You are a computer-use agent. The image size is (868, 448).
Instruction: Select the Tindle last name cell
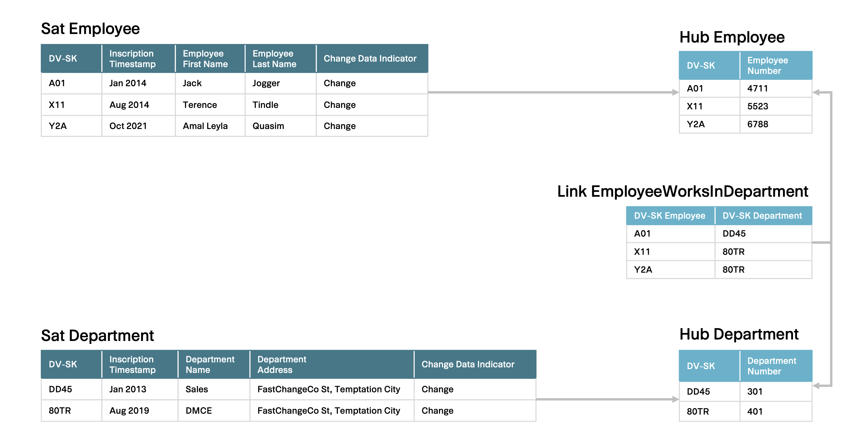[265, 105]
